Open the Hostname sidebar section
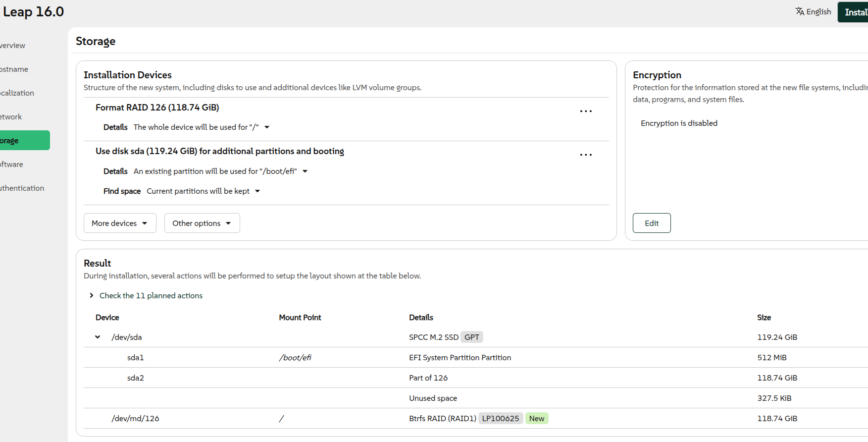This screenshot has width=868, height=442. [14, 69]
